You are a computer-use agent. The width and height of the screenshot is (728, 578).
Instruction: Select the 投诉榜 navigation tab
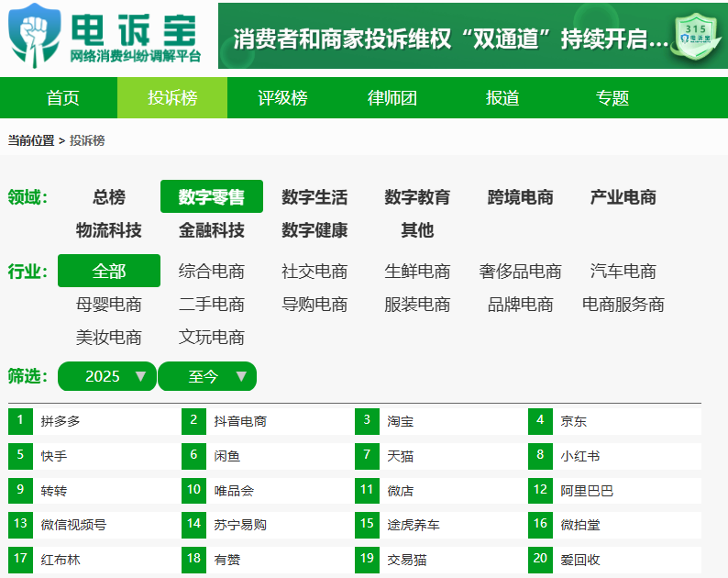pos(172,97)
